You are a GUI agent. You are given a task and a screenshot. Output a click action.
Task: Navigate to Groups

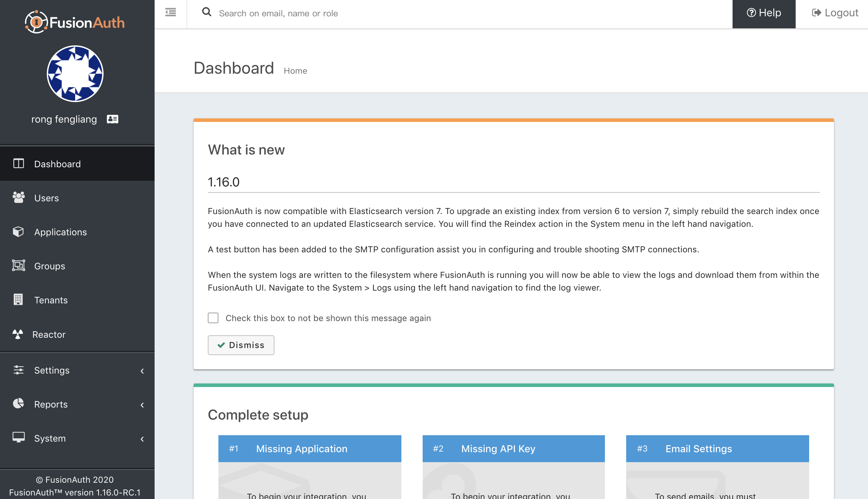point(77,266)
